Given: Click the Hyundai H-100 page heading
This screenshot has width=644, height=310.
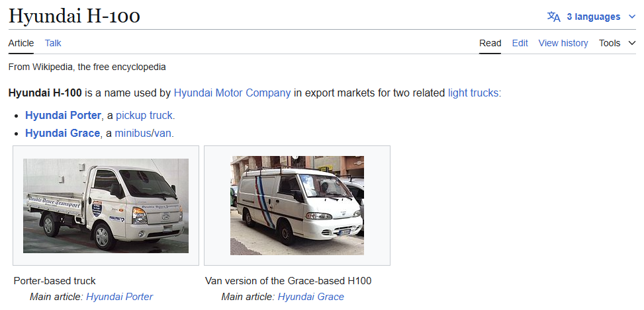Looking at the screenshot, I should pos(74,17).
